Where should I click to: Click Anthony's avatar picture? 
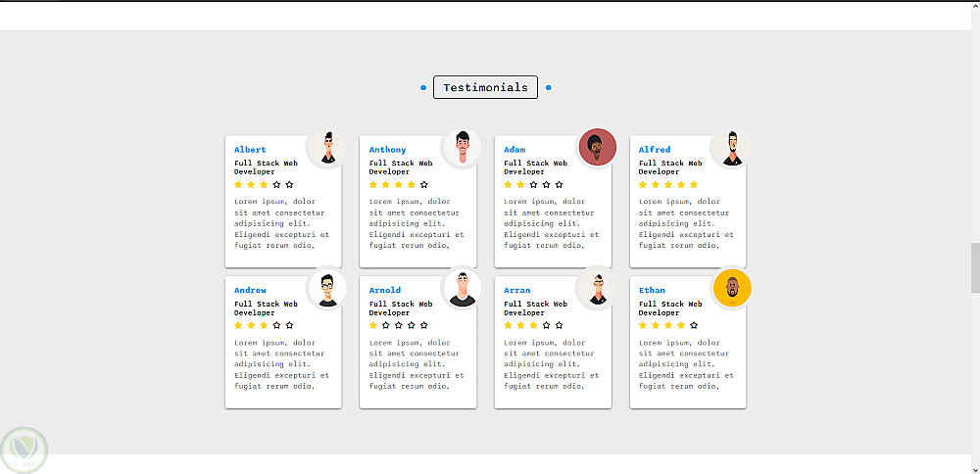pos(462,149)
